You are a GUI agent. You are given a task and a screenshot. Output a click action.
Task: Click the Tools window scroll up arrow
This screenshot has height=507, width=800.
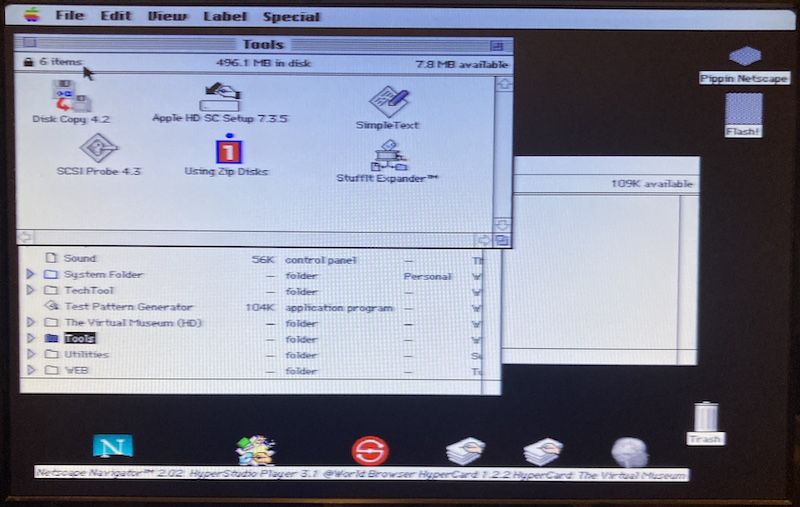tap(504, 84)
